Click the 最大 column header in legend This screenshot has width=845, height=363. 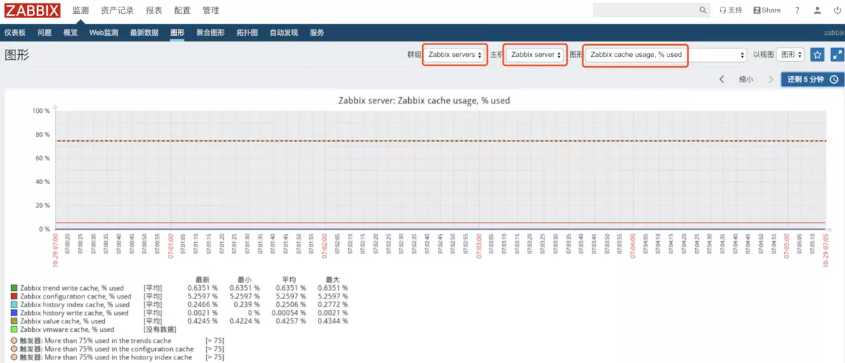click(x=333, y=280)
